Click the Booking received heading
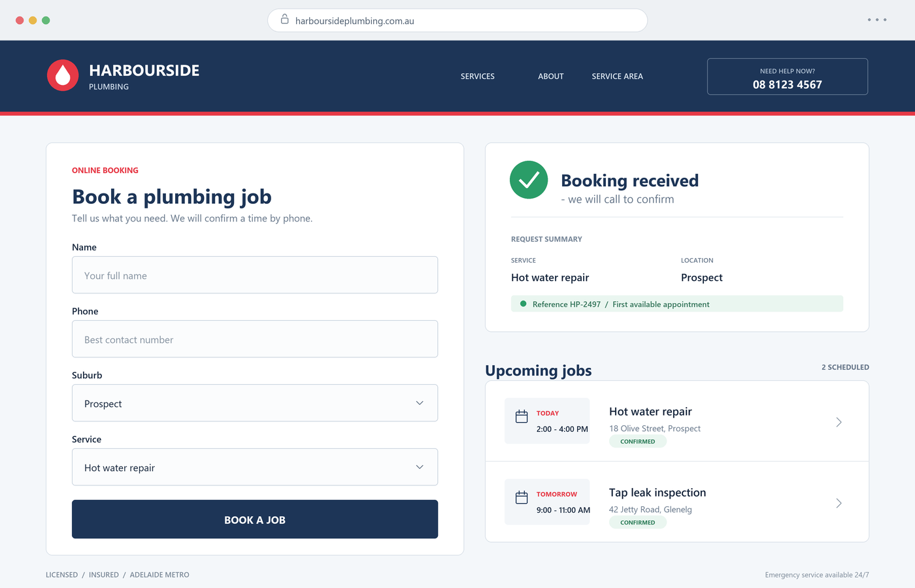 (630, 180)
